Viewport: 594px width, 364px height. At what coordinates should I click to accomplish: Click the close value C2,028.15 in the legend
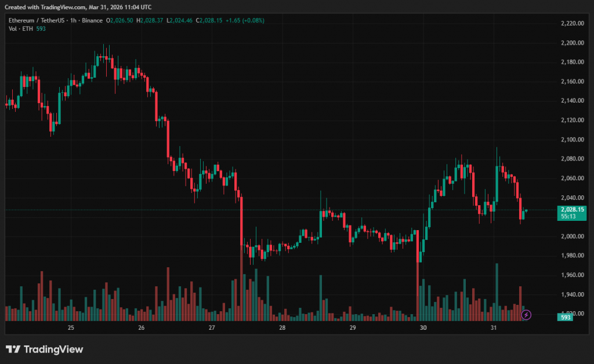click(x=211, y=20)
